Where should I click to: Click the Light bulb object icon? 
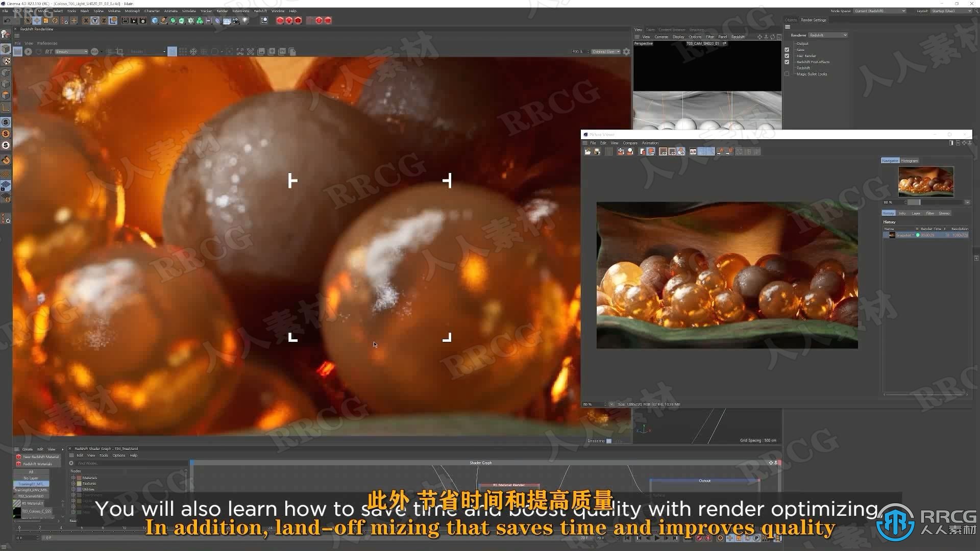click(x=246, y=21)
